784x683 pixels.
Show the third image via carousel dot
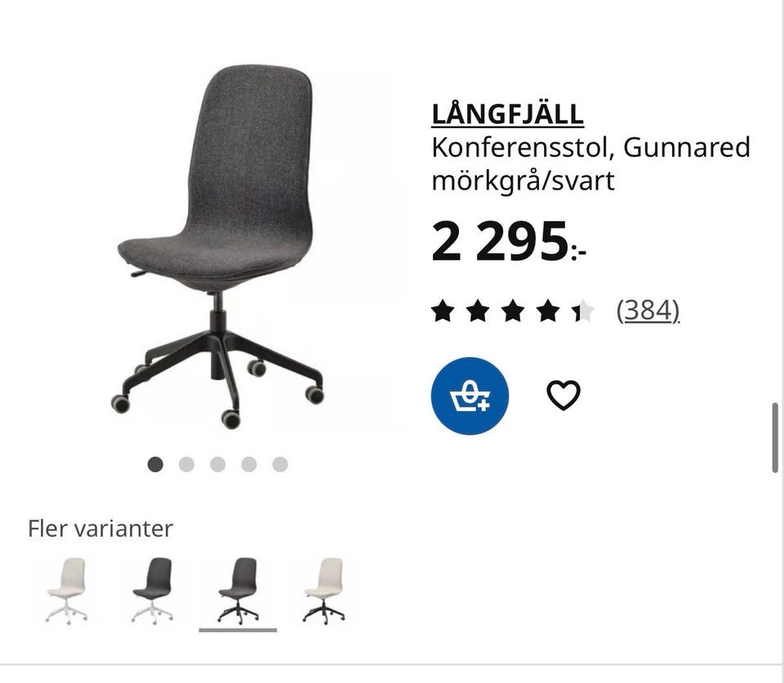point(217,464)
